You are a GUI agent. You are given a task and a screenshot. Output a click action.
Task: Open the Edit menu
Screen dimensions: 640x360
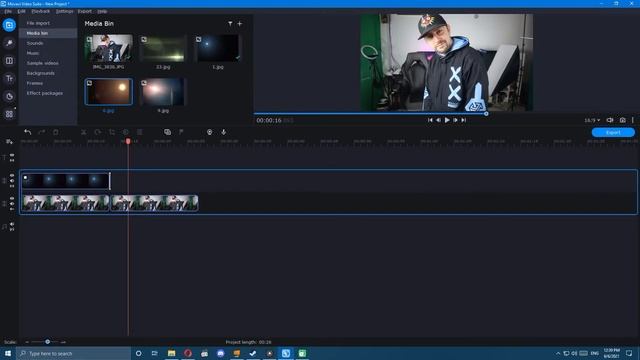tap(22, 11)
